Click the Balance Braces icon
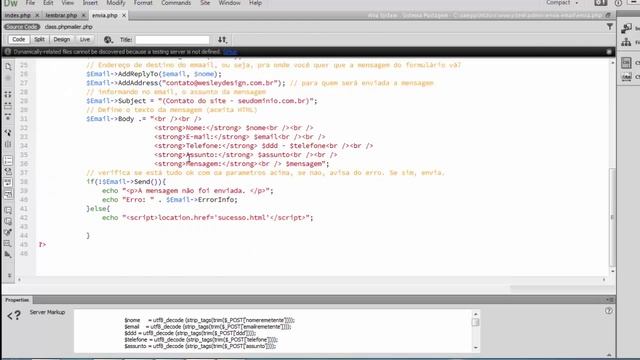 8,144
